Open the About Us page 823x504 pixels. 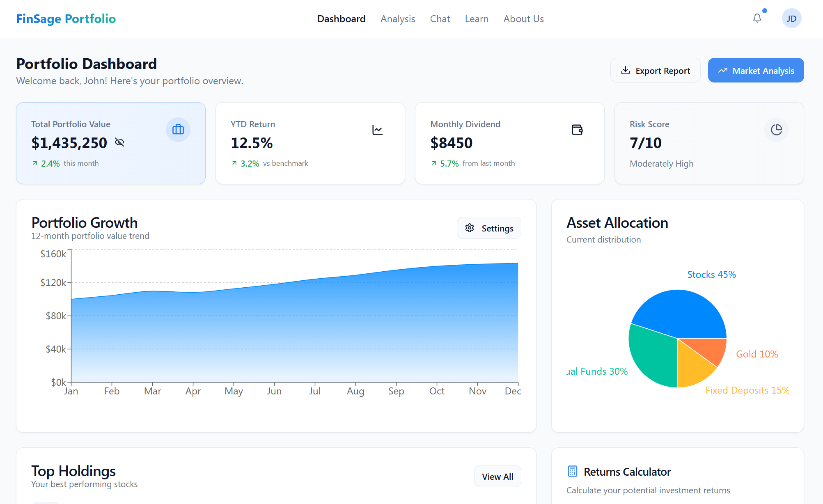[523, 19]
